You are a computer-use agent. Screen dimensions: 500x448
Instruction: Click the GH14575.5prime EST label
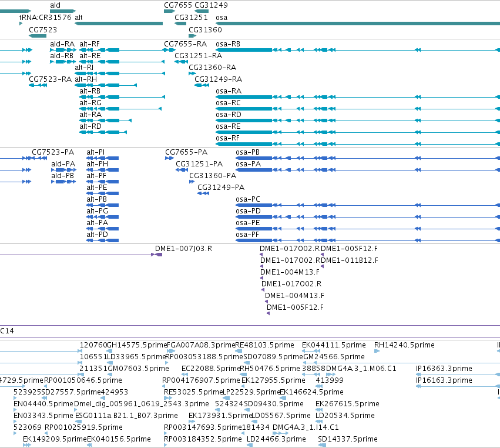tap(137, 345)
